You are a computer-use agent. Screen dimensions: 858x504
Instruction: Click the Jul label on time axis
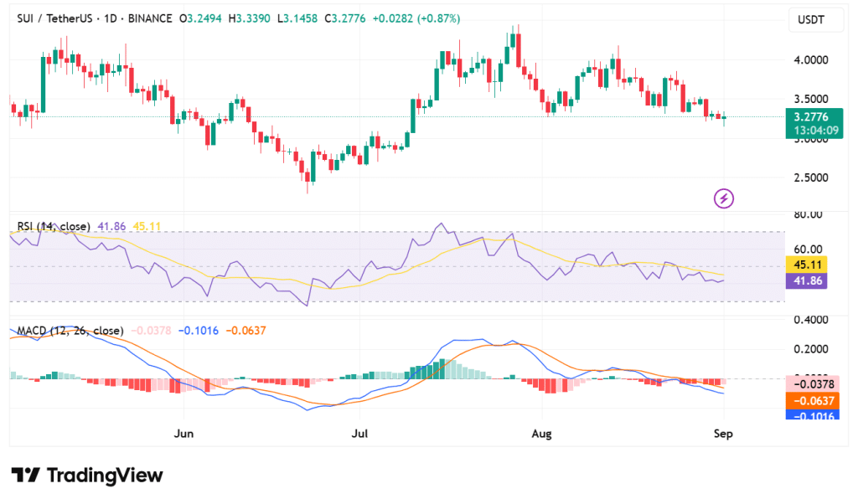tap(360, 434)
